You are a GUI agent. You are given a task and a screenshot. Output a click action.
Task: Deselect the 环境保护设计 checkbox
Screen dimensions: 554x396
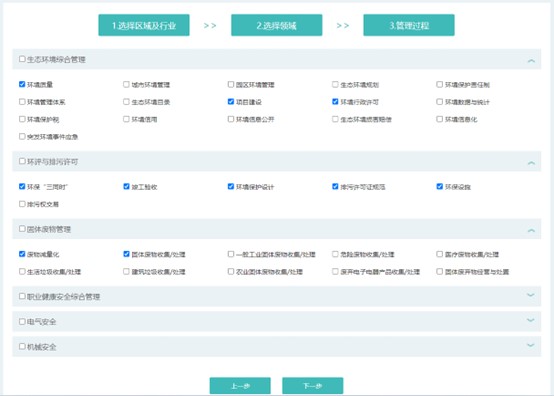click(231, 187)
